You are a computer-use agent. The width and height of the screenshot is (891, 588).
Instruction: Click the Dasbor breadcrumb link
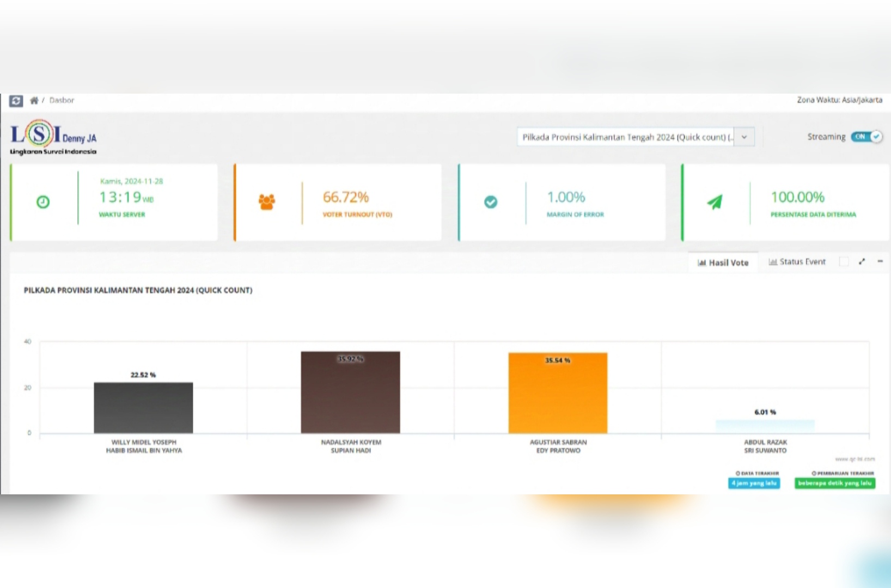pos(62,100)
